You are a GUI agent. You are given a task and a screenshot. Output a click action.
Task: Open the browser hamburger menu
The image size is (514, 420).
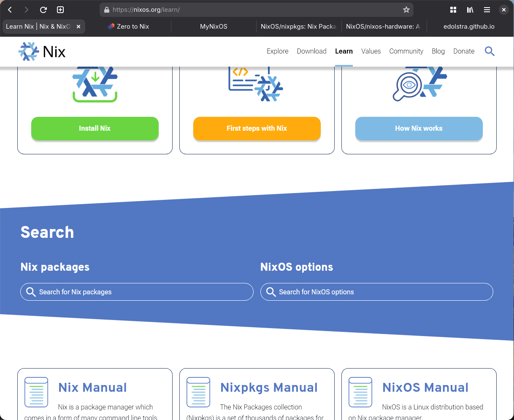pos(487,10)
